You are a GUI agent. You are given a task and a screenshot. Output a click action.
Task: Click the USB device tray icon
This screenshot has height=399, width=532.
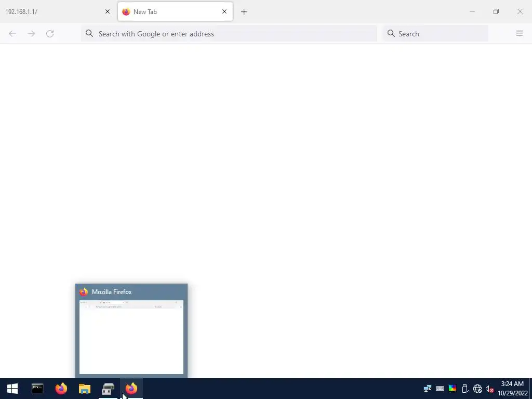coord(465,389)
